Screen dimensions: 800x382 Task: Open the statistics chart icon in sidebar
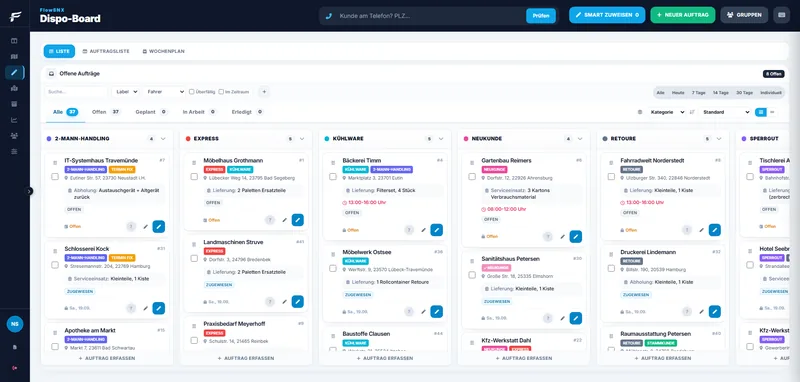[14, 120]
